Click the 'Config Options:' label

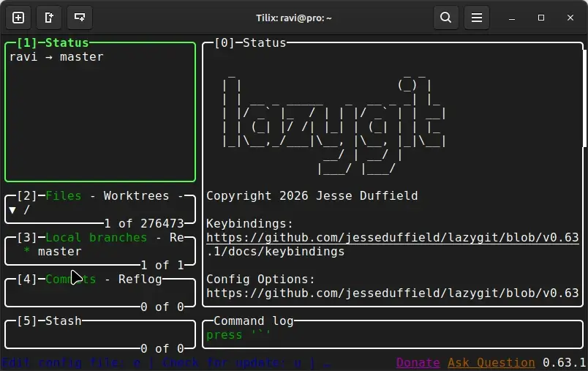point(260,279)
